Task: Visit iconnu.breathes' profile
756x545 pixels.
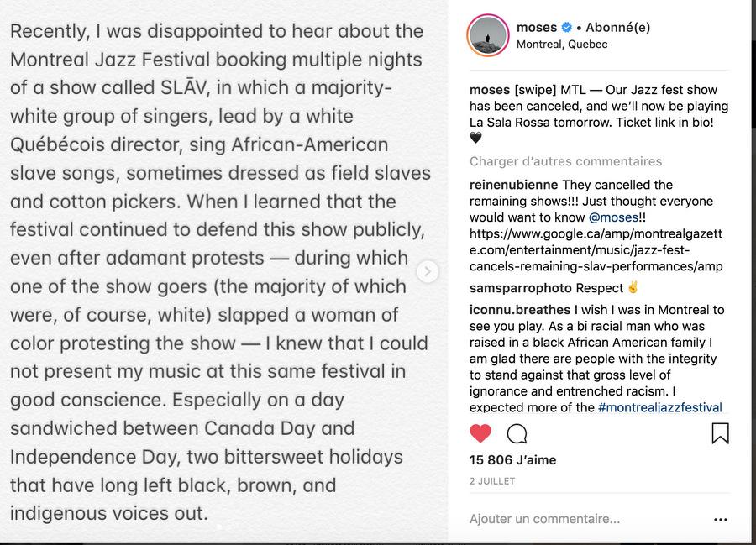Action: (x=519, y=310)
